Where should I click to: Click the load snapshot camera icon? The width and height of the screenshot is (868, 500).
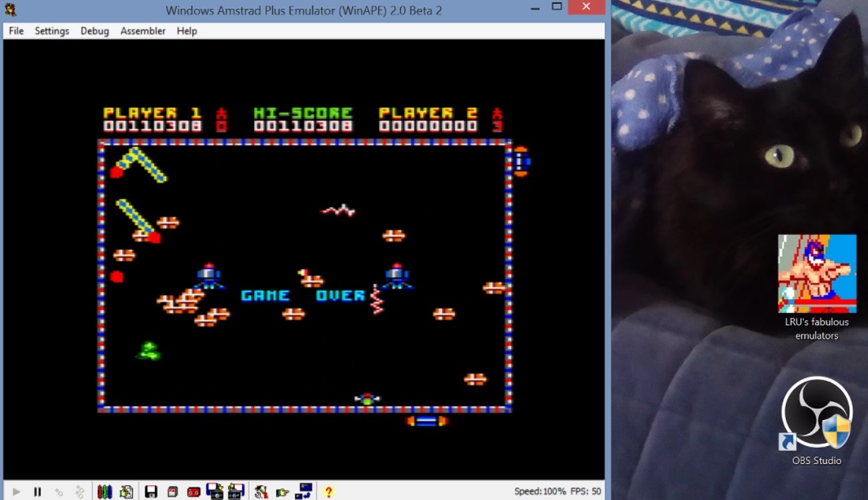click(214, 491)
